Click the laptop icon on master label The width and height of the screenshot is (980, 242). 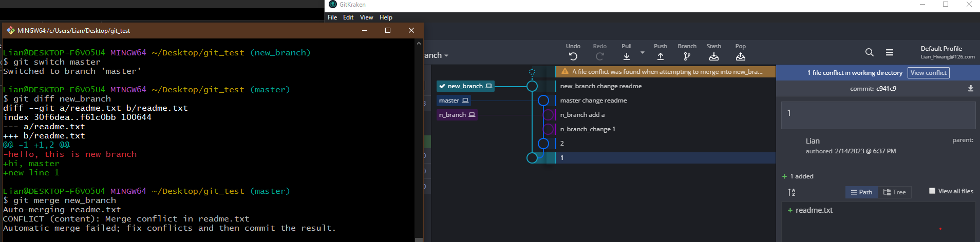click(465, 100)
